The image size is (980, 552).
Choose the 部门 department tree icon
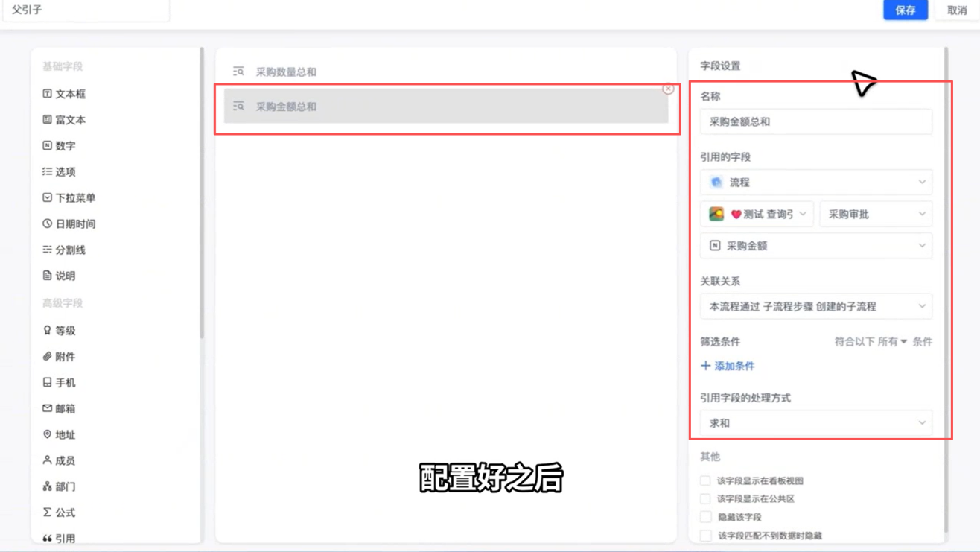click(47, 486)
